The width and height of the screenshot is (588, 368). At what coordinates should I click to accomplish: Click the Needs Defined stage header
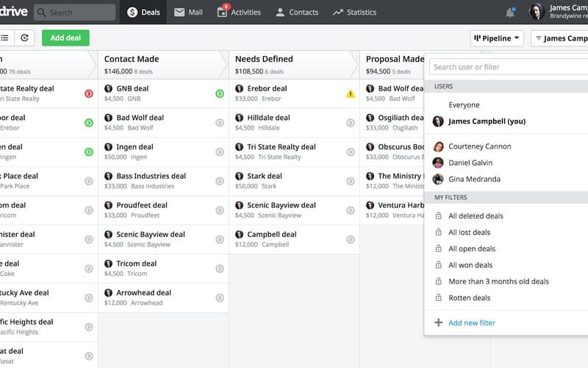click(x=294, y=65)
